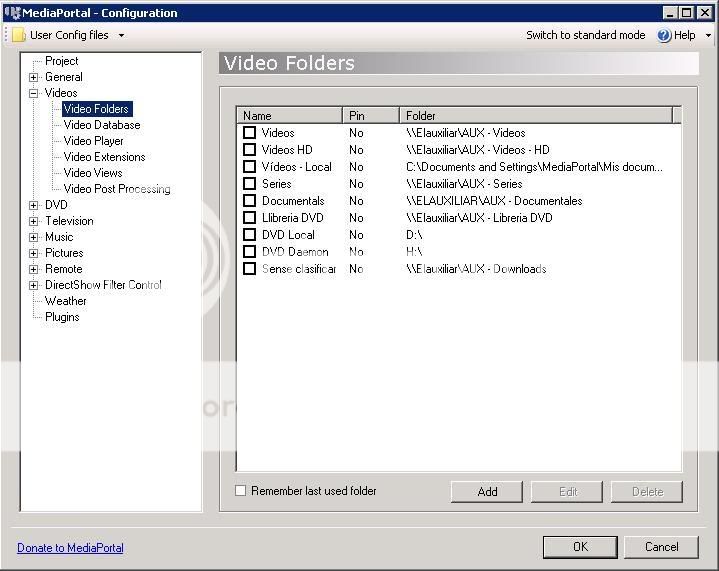Tick the checkbox for Llibreria DVD
Image resolution: width=719 pixels, height=571 pixels.
tap(249, 217)
